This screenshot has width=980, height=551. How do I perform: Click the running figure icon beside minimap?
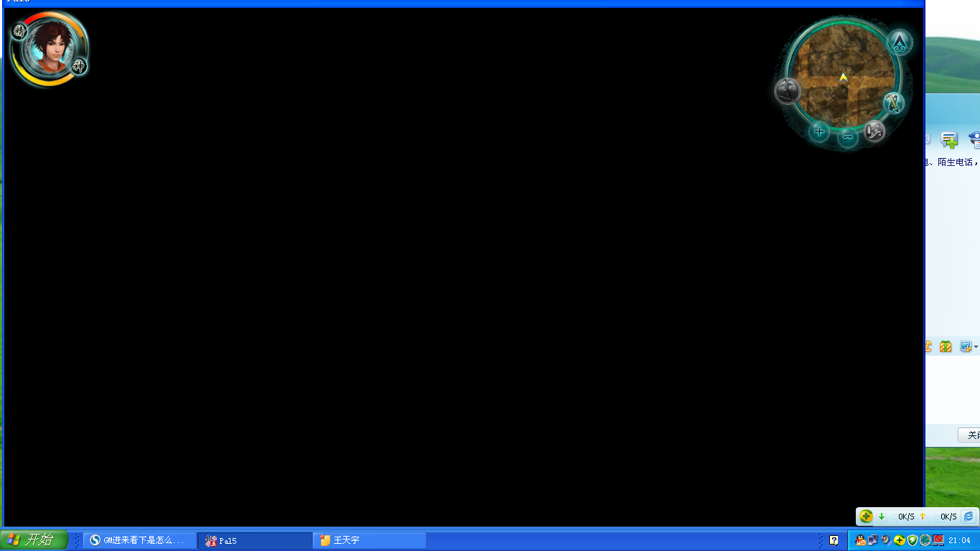pos(788,91)
